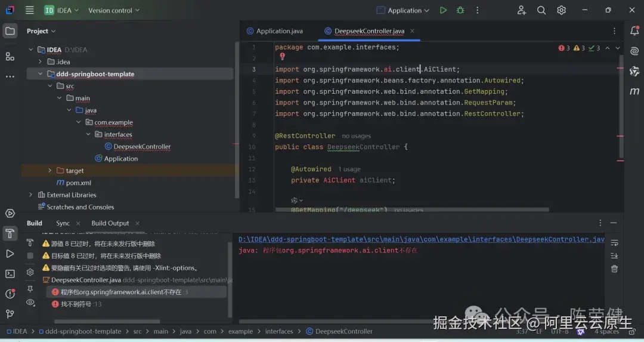Image resolution: width=644 pixels, height=342 pixels.
Task: Collapse the interfaces package
Action: pyautogui.click(x=88, y=134)
